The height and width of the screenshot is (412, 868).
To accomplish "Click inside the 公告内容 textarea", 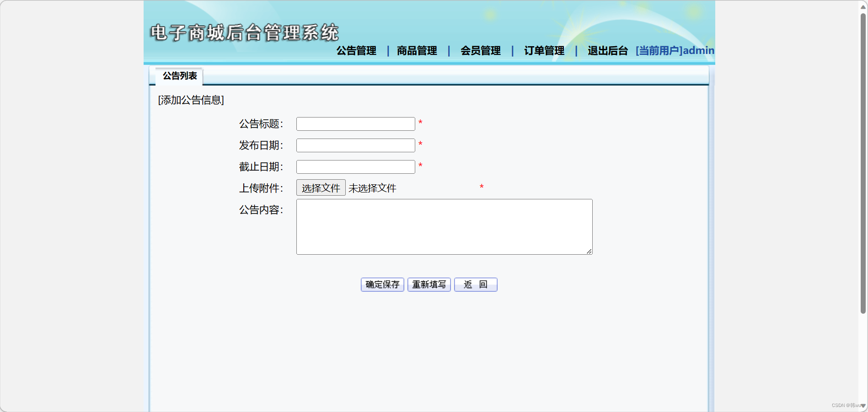I will (444, 227).
